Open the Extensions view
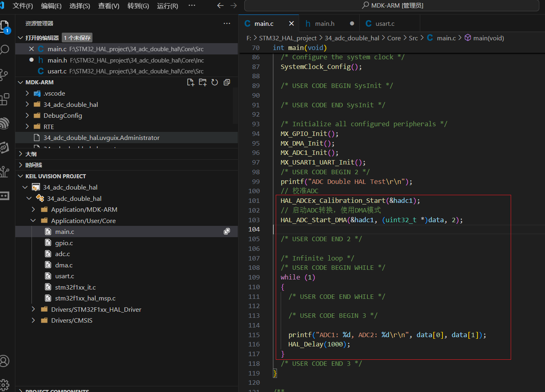The width and height of the screenshot is (545, 392). (4, 99)
